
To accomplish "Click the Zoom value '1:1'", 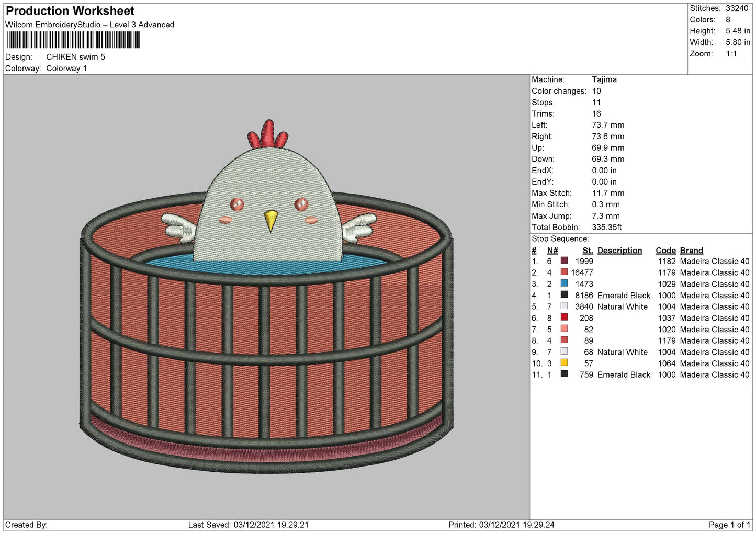I will click(x=731, y=54).
